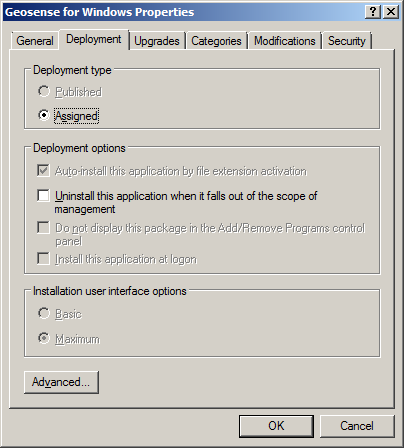Select the Deployment tab
This screenshot has width=404, height=448.
[94, 39]
